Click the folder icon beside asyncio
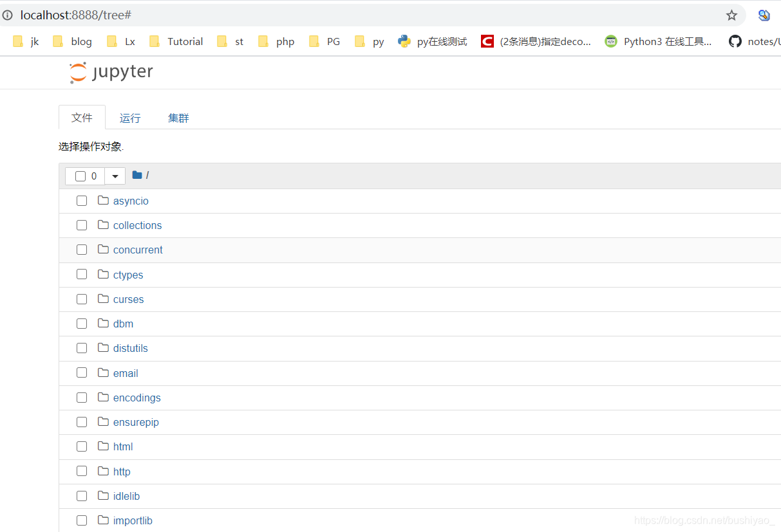This screenshot has width=781, height=532. click(x=103, y=200)
